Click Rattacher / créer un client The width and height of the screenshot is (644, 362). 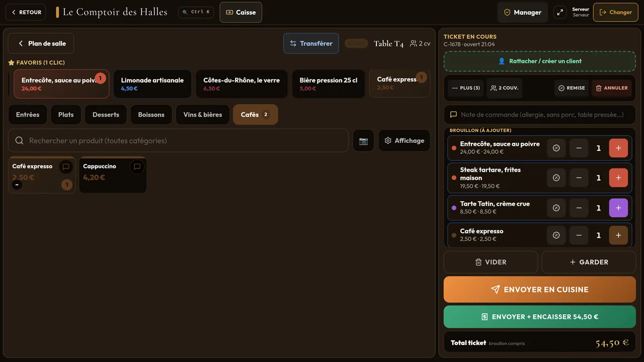(539, 61)
